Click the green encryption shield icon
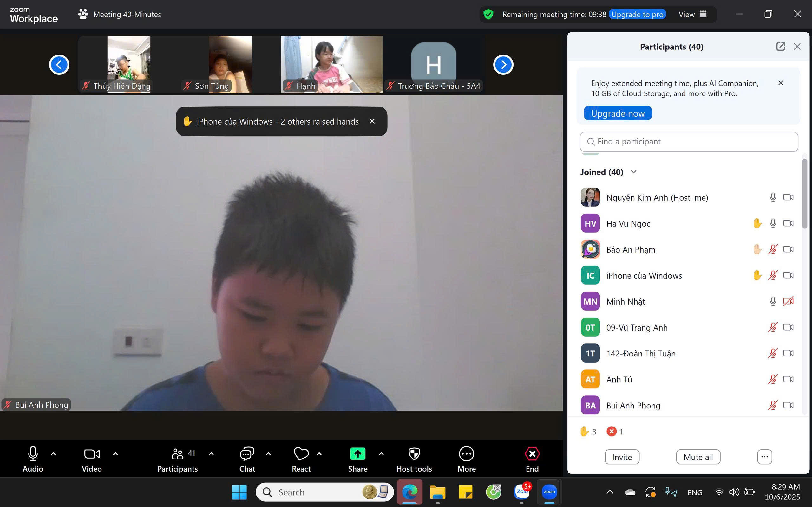The width and height of the screenshot is (812, 507). 488,15
